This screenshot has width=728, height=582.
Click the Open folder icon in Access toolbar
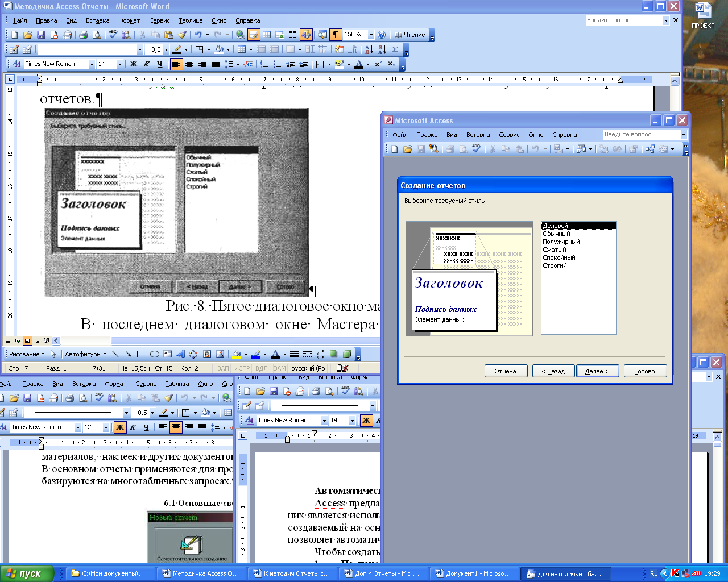point(407,149)
